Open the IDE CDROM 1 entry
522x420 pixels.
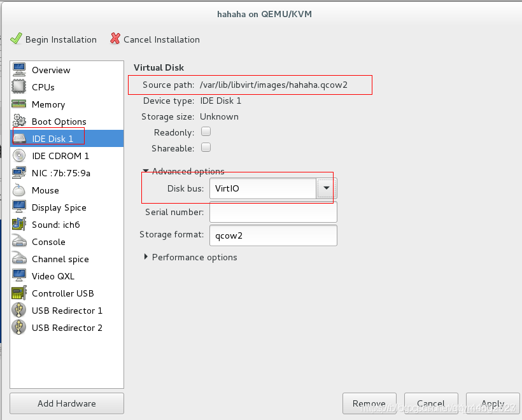point(67,156)
